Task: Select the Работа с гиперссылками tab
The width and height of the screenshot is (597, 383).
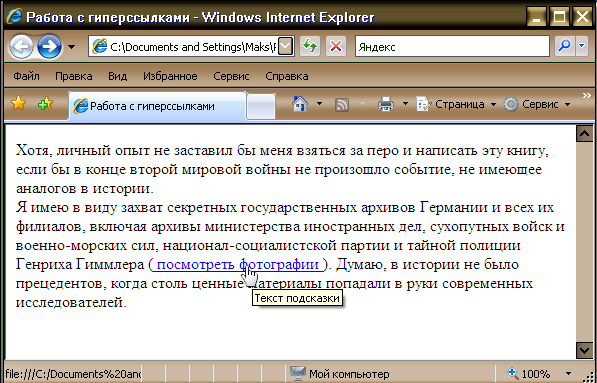Action: [157, 106]
